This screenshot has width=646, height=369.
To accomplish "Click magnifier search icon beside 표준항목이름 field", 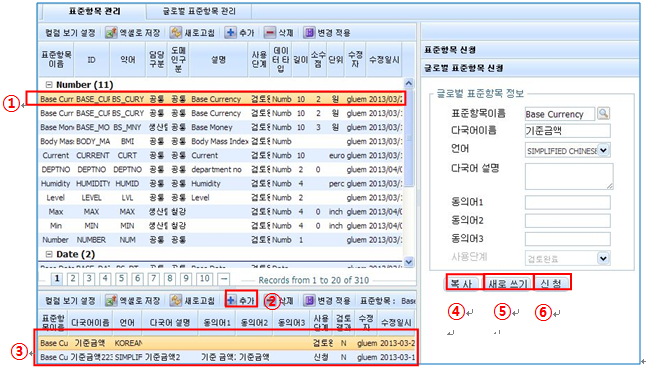I will [604, 113].
